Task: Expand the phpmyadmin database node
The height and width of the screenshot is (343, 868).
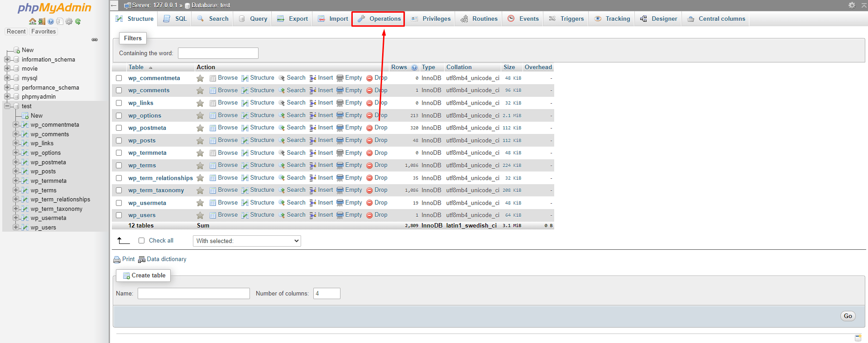Action: 7,97
